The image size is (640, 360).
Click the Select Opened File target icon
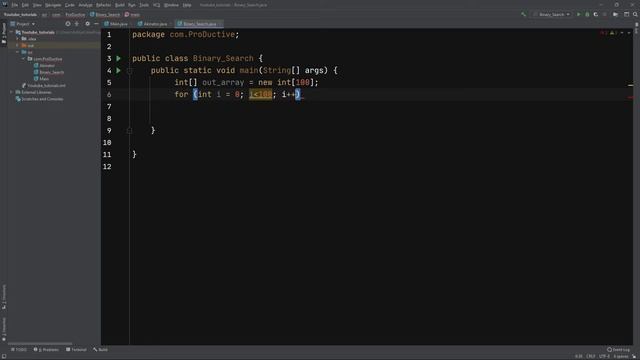[68, 24]
